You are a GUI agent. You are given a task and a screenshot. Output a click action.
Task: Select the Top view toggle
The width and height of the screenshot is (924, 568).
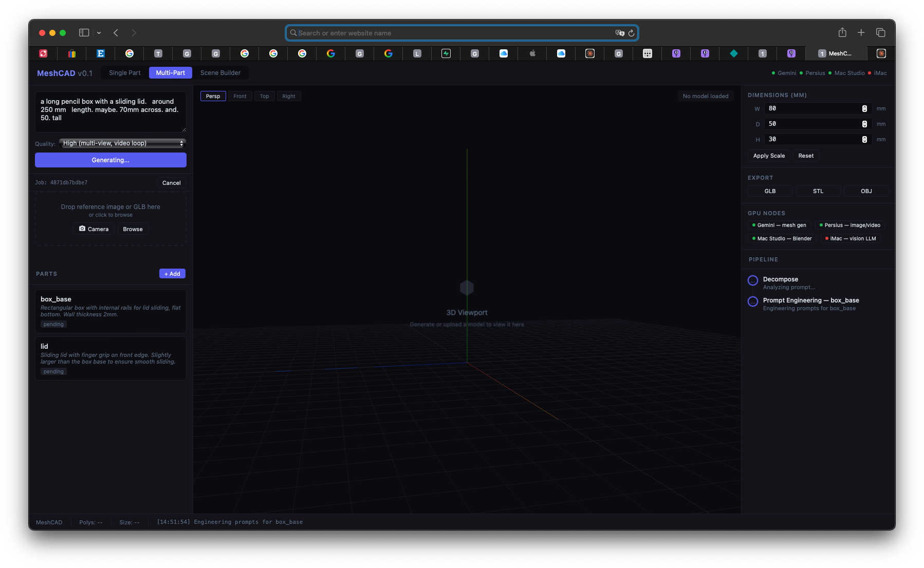tap(264, 96)
